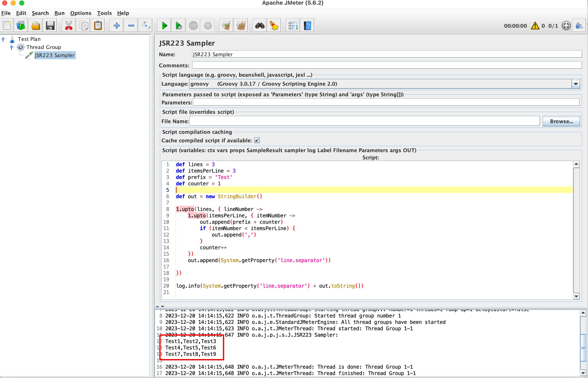Open the Run menu
588x378 pixels.
[59, 13]
